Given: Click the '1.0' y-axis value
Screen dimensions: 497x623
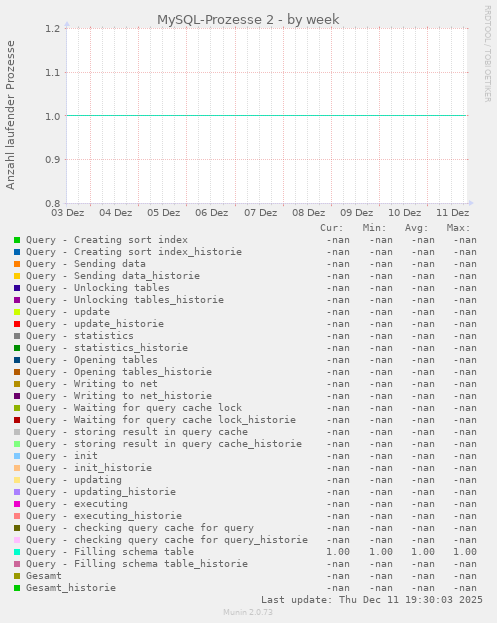Looking at the screenshot, I should (52, 116).
